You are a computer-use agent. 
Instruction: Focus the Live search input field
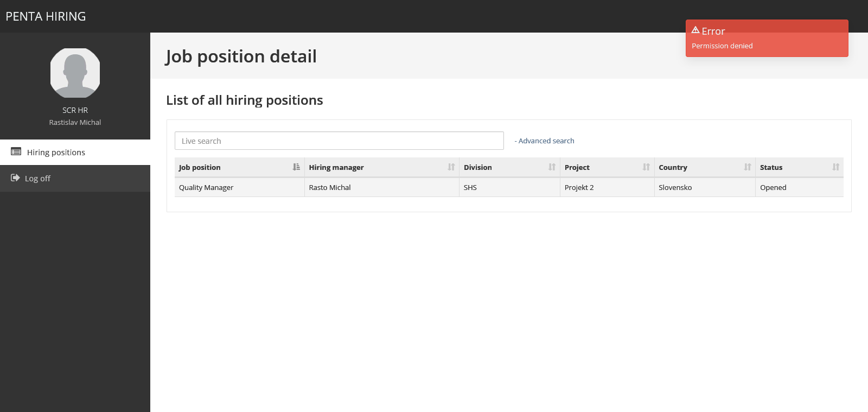coord(339,141)
